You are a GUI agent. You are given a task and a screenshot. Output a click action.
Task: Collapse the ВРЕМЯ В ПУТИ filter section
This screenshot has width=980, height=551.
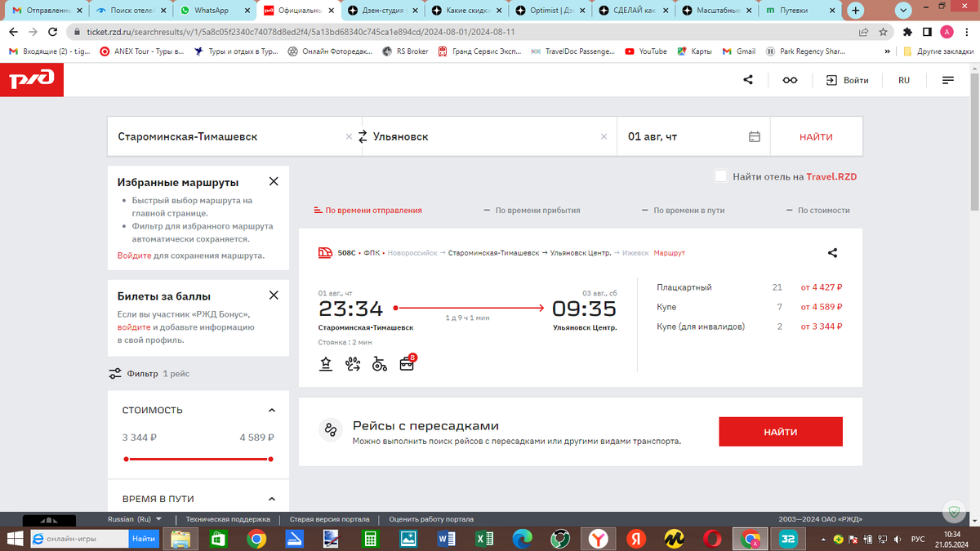tap(272, 499)
